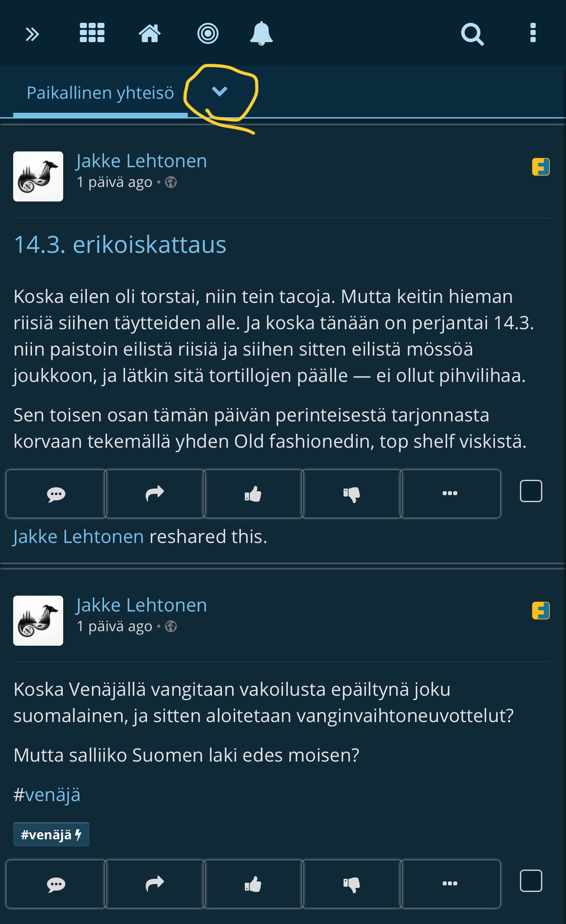Dislike the erikoiskattaus post with thumbs down
The width and height of the screenshot is (566, 924).
[352, 494]
